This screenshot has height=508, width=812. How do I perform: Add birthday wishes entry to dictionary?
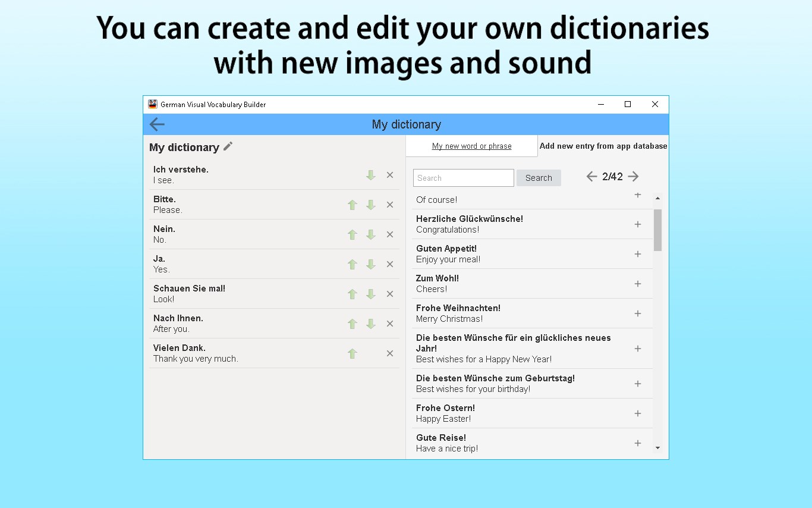(x=638, y=384)
